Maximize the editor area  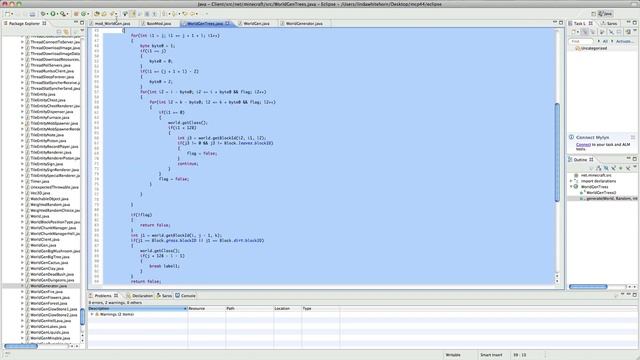point(561,22)
